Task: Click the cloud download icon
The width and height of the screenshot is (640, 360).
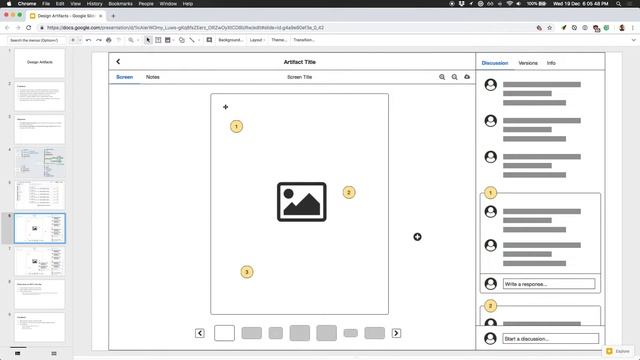Action: (x=467, y=77)
